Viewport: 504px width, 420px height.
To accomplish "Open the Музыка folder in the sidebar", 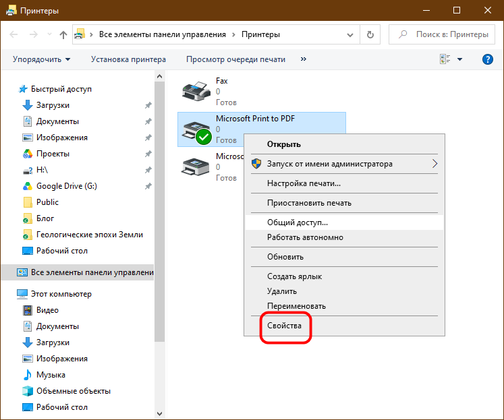I will pos(51,375).
